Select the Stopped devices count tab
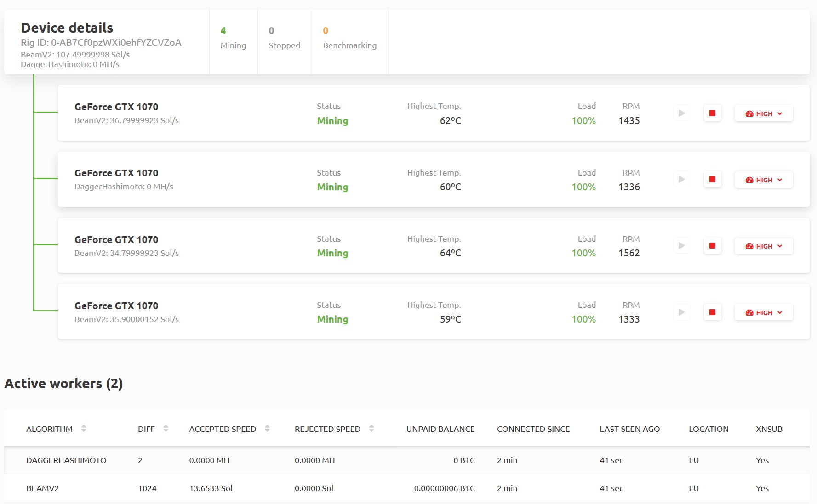Viewport: 817px width, 504px height. point(284,38)
